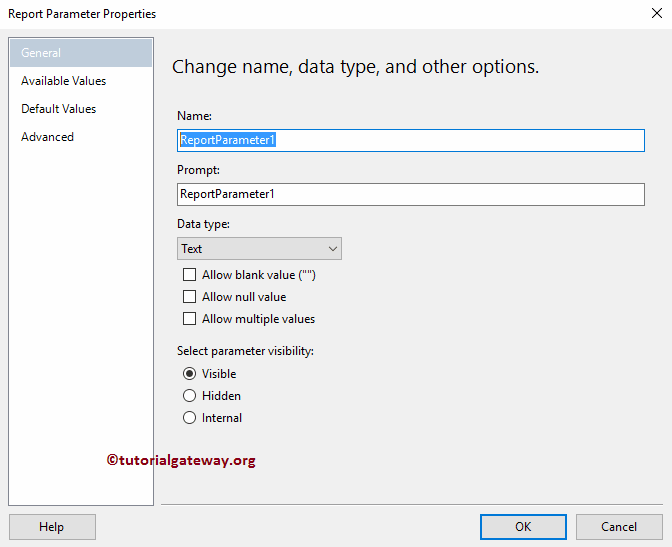Click the dialog heading text
The height and width of the screenshot is (547, 672).
(x=355, y=67)
